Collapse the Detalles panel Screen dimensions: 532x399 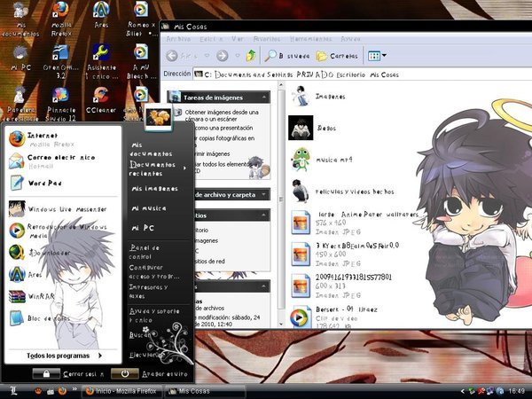click(264, 286)
